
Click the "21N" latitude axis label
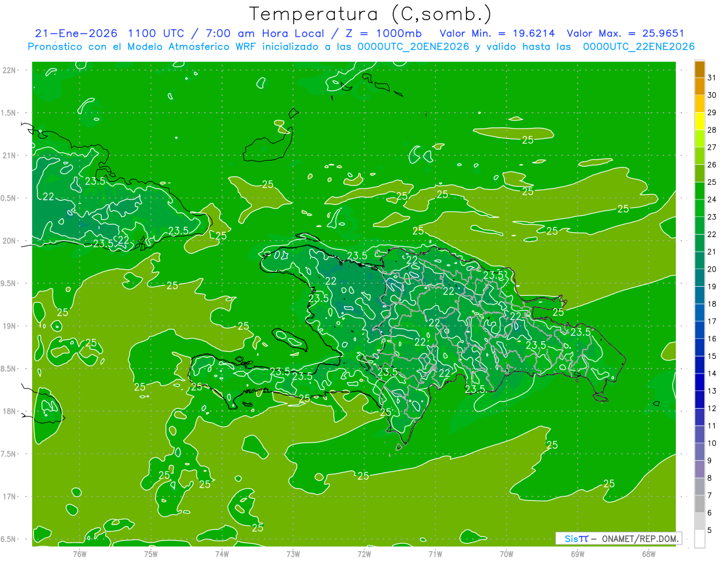tap(8, 155)
